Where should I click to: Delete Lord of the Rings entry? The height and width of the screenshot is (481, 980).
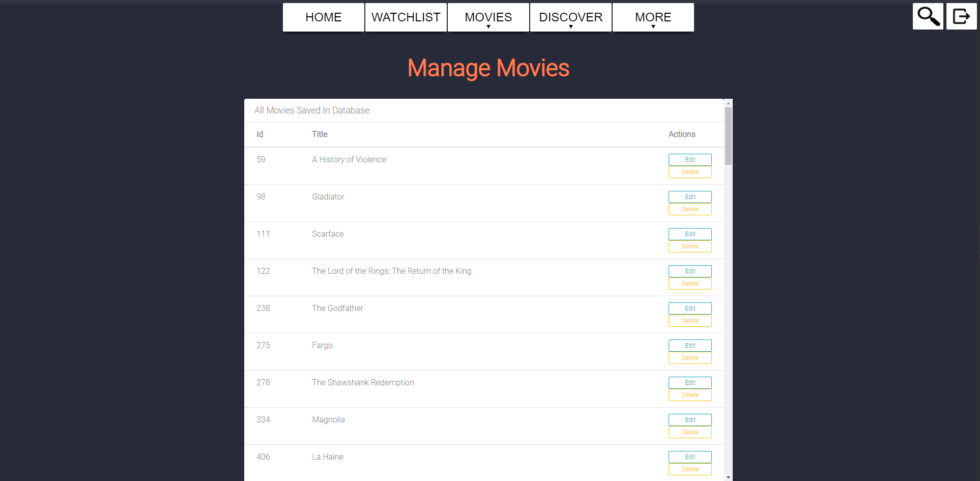pyautogui.click(x=690, y=284)
